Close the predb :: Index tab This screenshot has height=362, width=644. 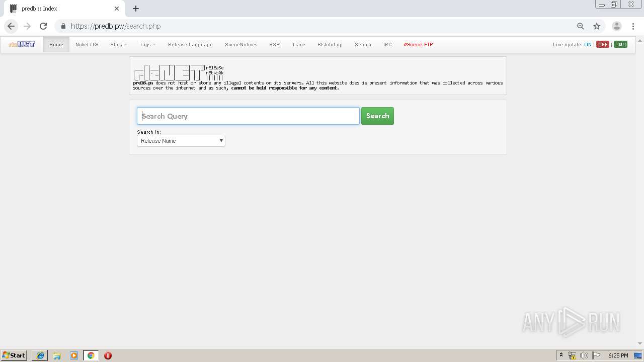click(x=117, y=9)
